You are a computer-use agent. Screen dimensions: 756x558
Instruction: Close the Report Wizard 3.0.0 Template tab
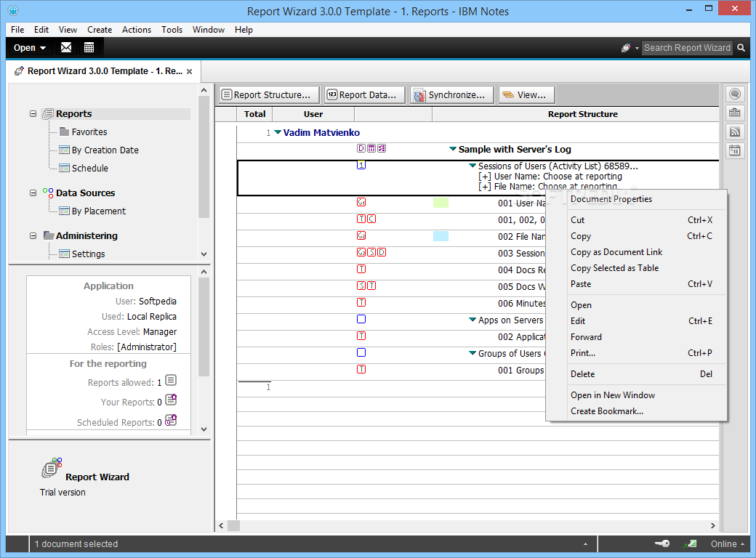(x=190, y=71)
